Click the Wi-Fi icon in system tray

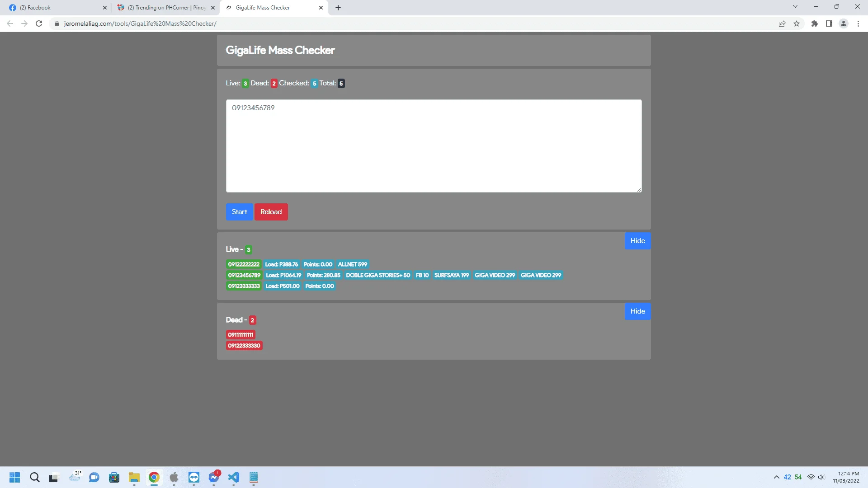pos(811,477)
